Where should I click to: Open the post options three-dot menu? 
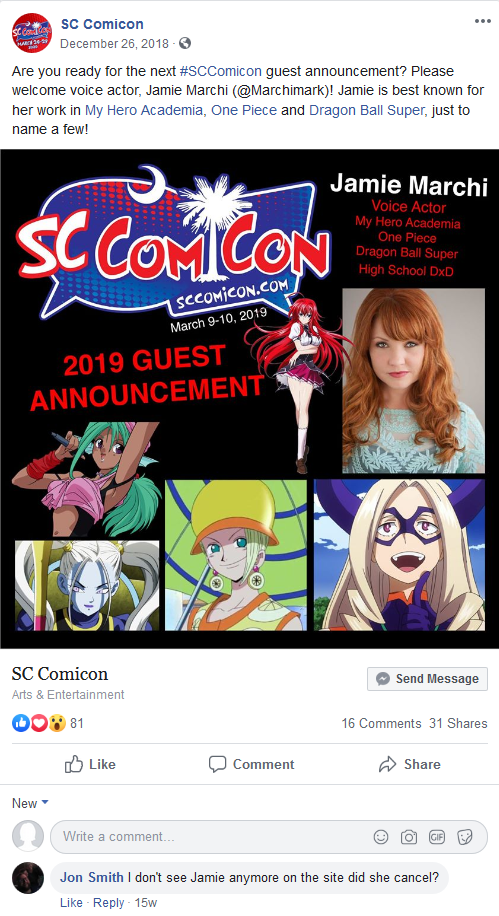pyautogui.click(x=483, y=22)
